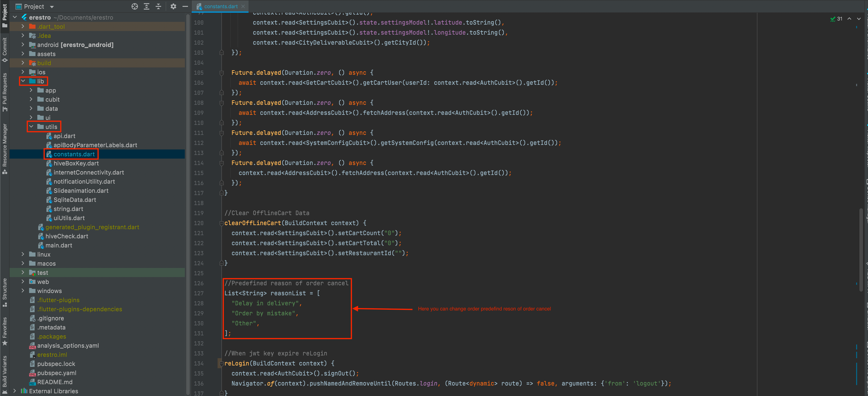
Task: Select README.md file
Action: tap(55, 382)
